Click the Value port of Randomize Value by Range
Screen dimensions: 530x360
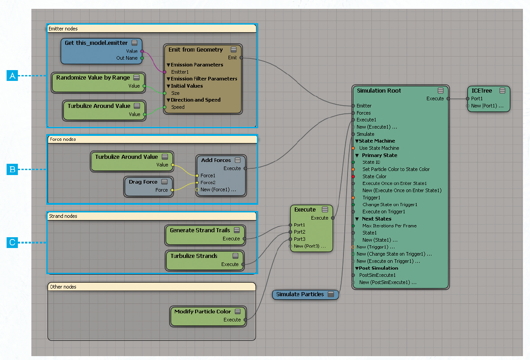[144, 86]
